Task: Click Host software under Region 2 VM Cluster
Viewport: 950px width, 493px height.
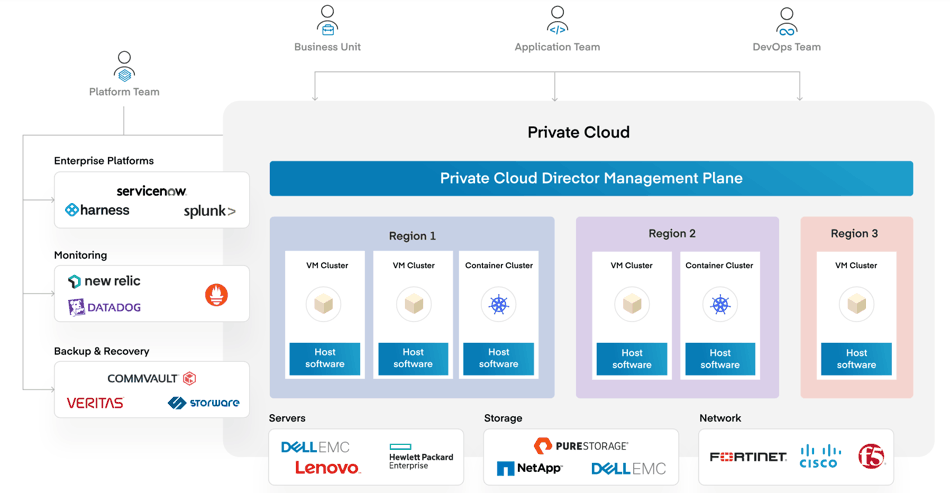Action: 632,359
